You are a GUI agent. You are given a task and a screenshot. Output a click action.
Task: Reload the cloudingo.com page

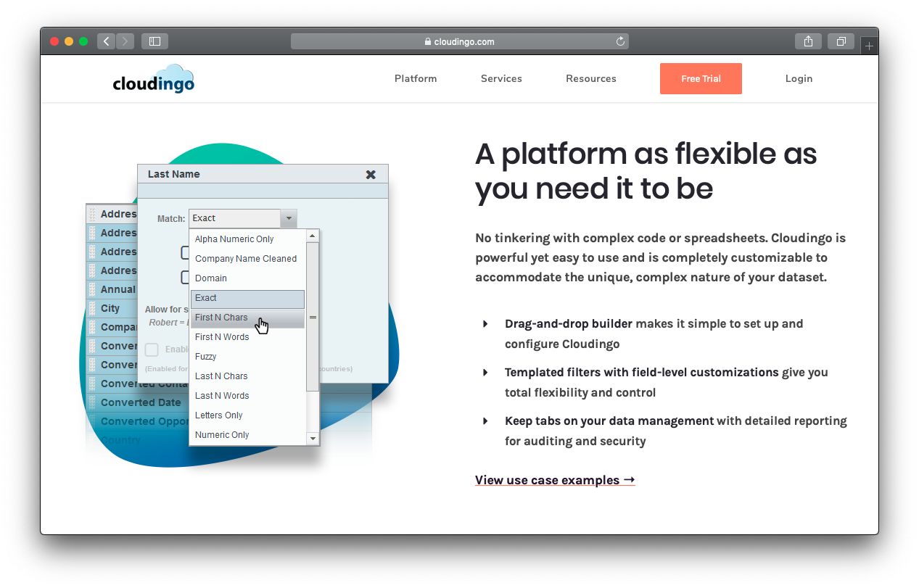point(620,41)
